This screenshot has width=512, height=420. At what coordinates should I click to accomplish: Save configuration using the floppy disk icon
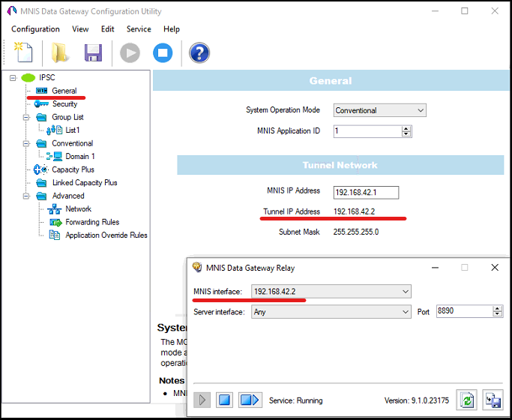coord(94,53)
